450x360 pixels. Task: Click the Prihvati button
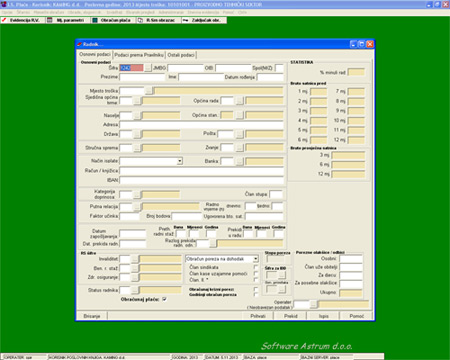(258, 316)
